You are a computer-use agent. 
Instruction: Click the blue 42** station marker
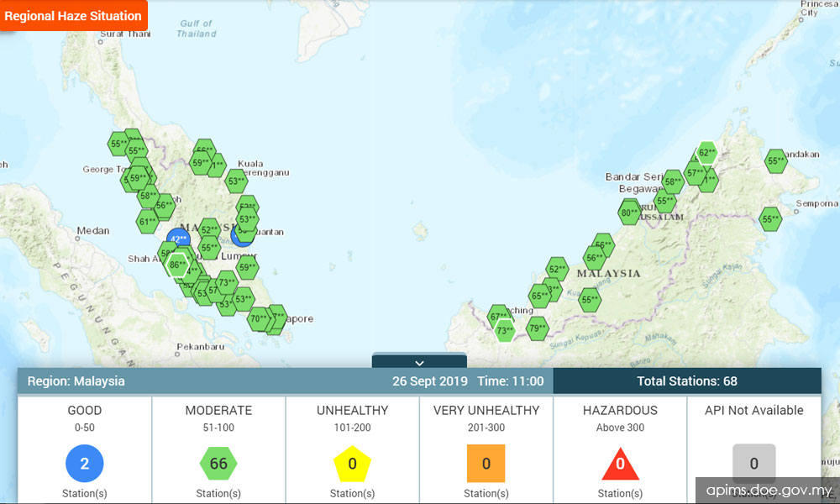tap(177, 239)
